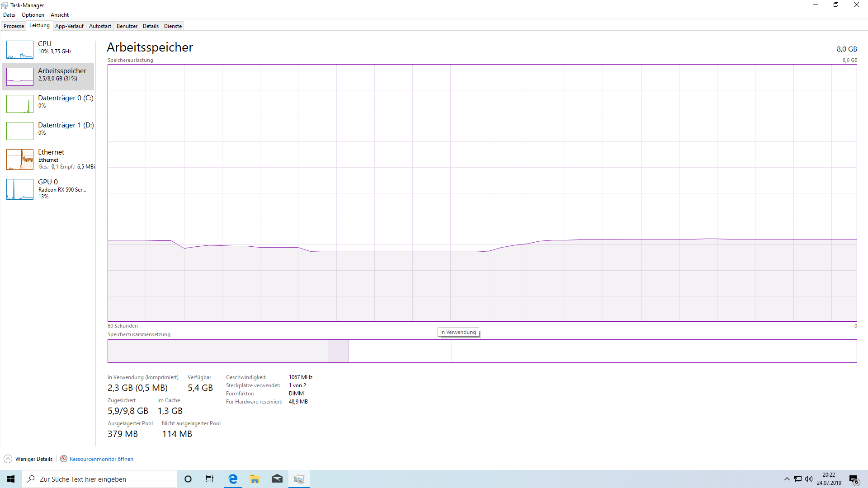Open the Ansicht menu

coord(60,15)
